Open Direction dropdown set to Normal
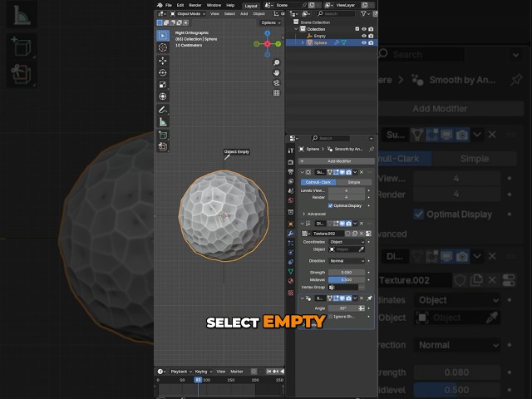The image size is (532, 399). pos(347,261)
